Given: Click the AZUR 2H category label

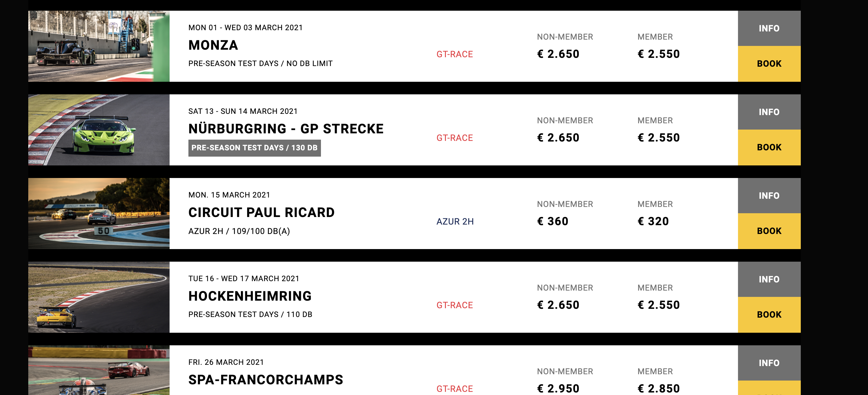Looking at the screenshot, I should 455,222.
